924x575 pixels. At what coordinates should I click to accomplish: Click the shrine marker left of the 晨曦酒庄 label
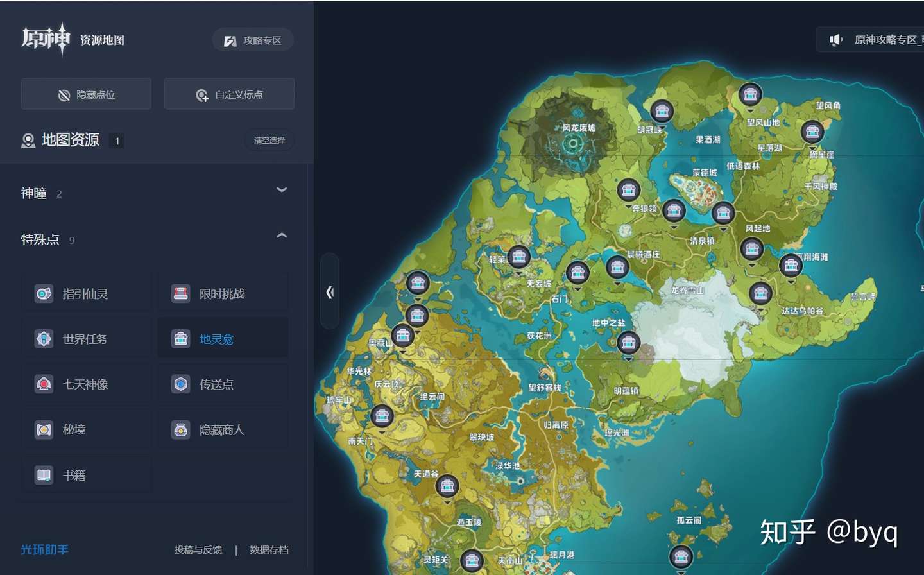pyautogui.click(x=617, y=267)
